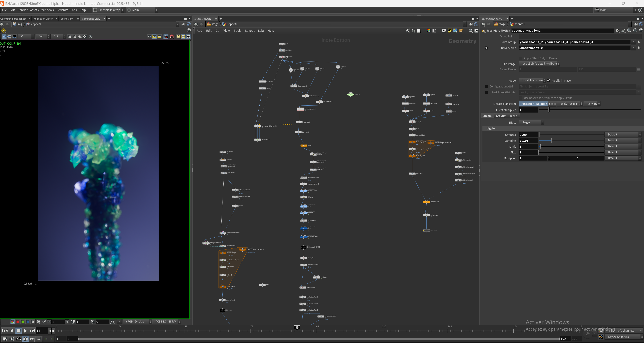Switch to the Scene View tab
Image resolution: width=644 pixels, height=343 pixels.
tap(67, 19)
